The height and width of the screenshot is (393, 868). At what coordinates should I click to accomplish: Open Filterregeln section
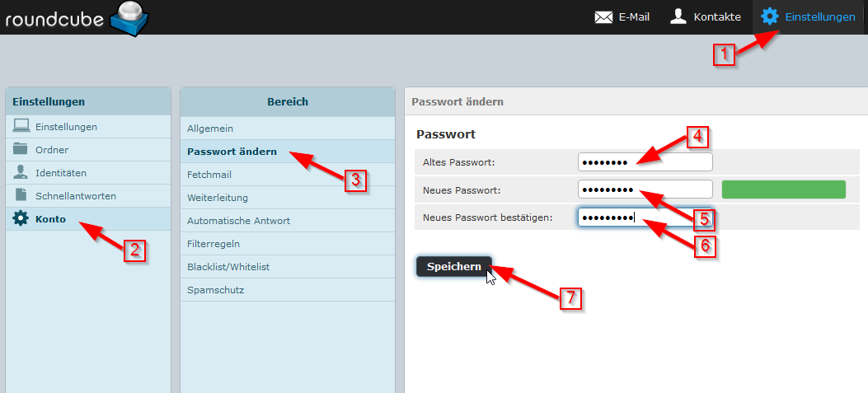213,244
